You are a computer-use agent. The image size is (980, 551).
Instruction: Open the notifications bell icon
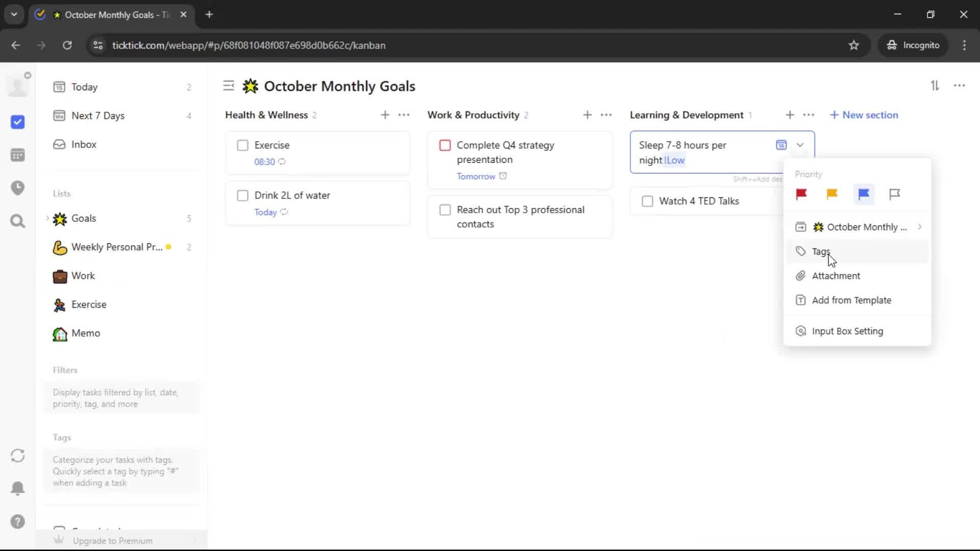17,488
